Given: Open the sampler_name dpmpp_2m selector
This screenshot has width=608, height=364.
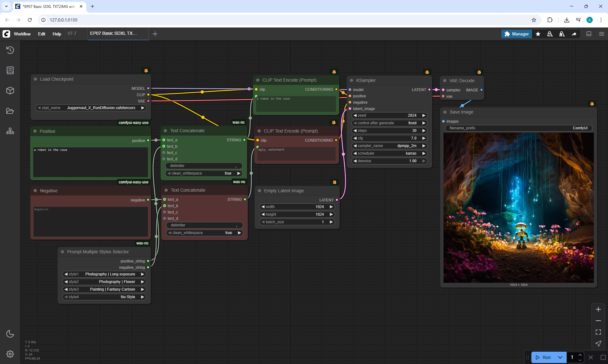Looking at the screenshot, I should click(x=389, y=146).
